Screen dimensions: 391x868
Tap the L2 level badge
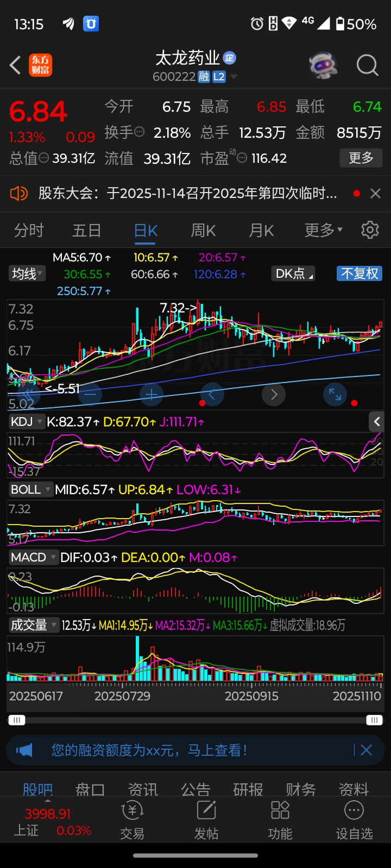219,77
